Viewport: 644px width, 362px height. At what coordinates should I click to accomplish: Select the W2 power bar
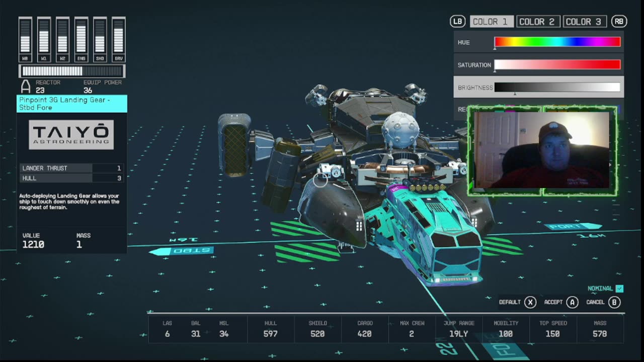pyautogui.click(x=62, y=39)
